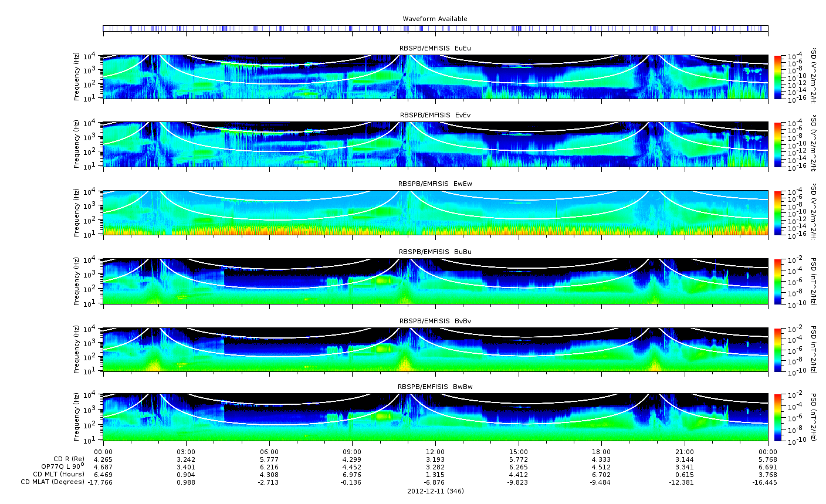Click the BvBv panel "Frequency (Hz)" axis label

(x=77, y=350)
